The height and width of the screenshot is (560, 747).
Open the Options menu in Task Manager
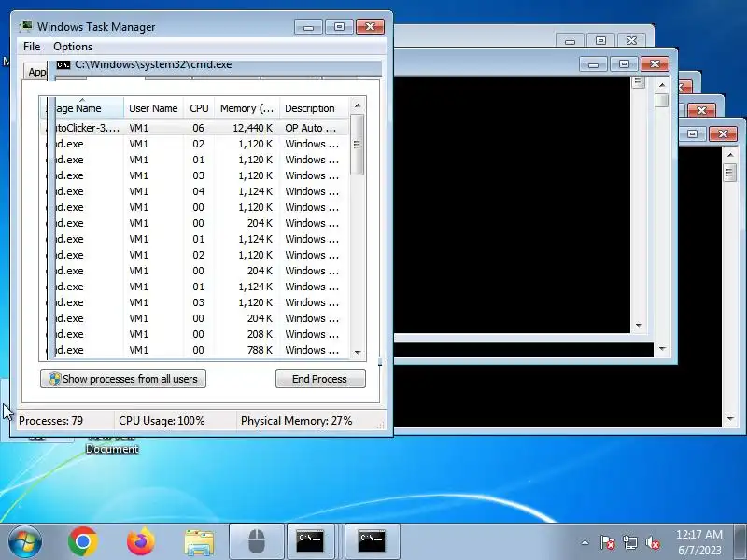[73, 47]
